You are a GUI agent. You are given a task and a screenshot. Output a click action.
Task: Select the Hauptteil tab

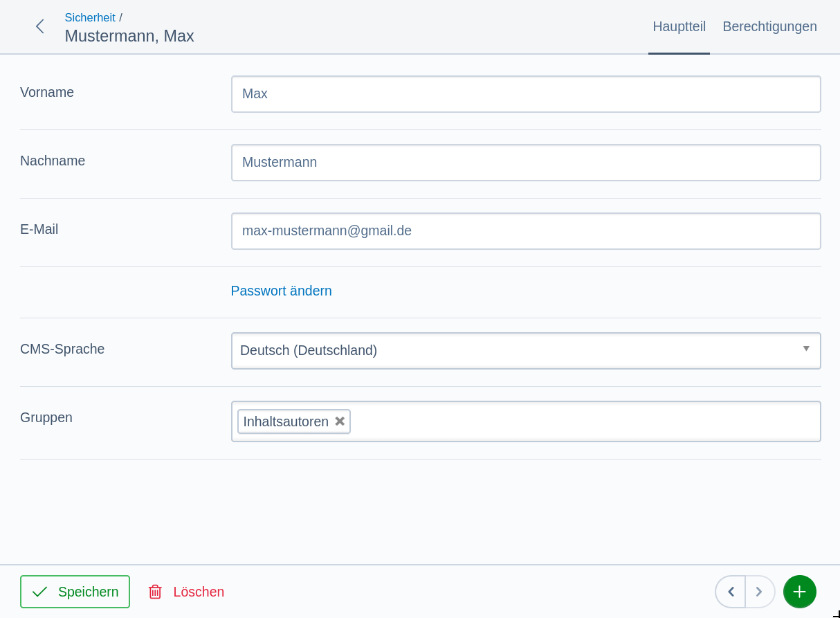(x=679, y=26)
